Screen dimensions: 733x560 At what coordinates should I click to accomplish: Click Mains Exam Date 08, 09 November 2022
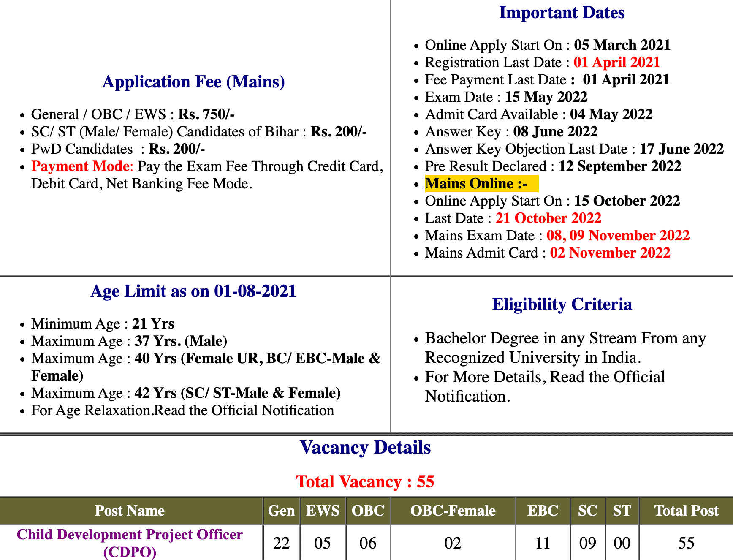(x=557, y=236)
